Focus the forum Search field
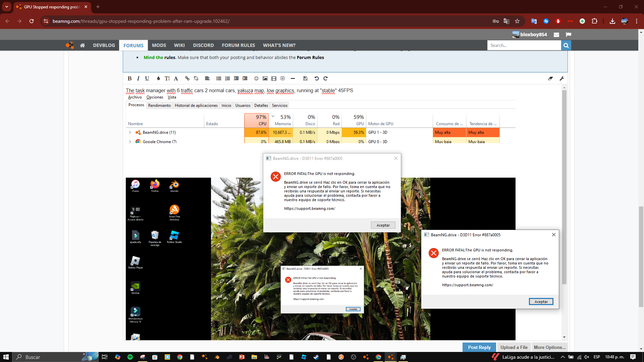 (x=524, y=45)
